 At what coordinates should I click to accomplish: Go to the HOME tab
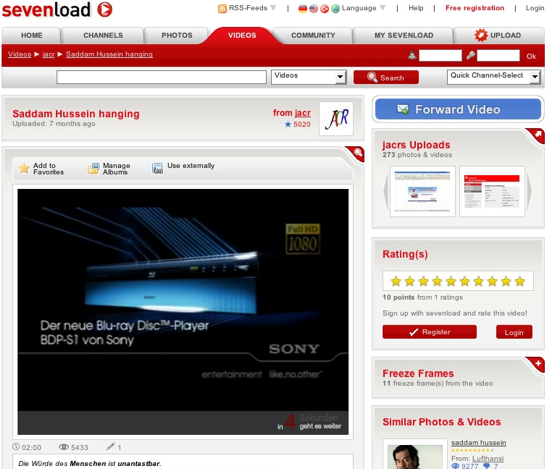point(32,35)
